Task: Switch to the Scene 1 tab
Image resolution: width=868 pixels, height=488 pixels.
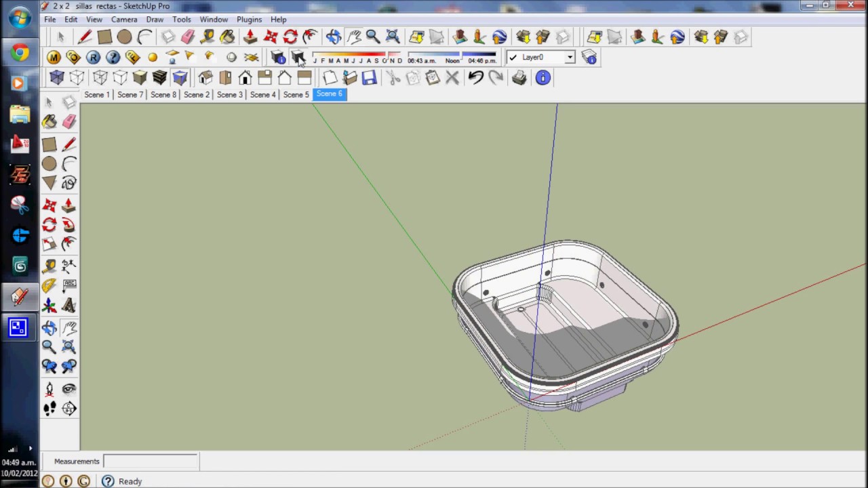Action: tap(96, 94)
